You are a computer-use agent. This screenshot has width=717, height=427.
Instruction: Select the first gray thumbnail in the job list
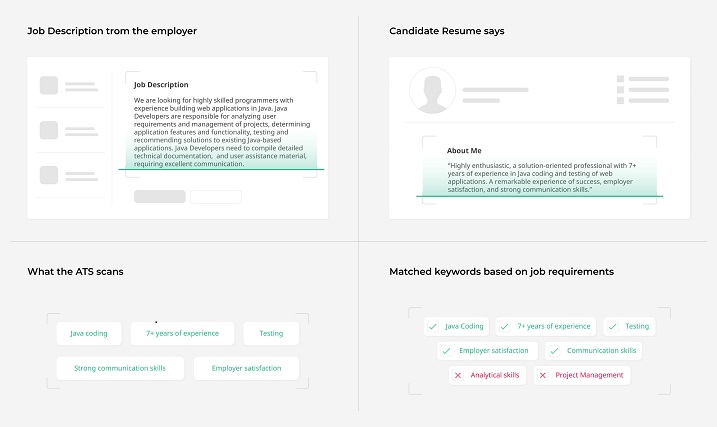(x=49, y=86)
